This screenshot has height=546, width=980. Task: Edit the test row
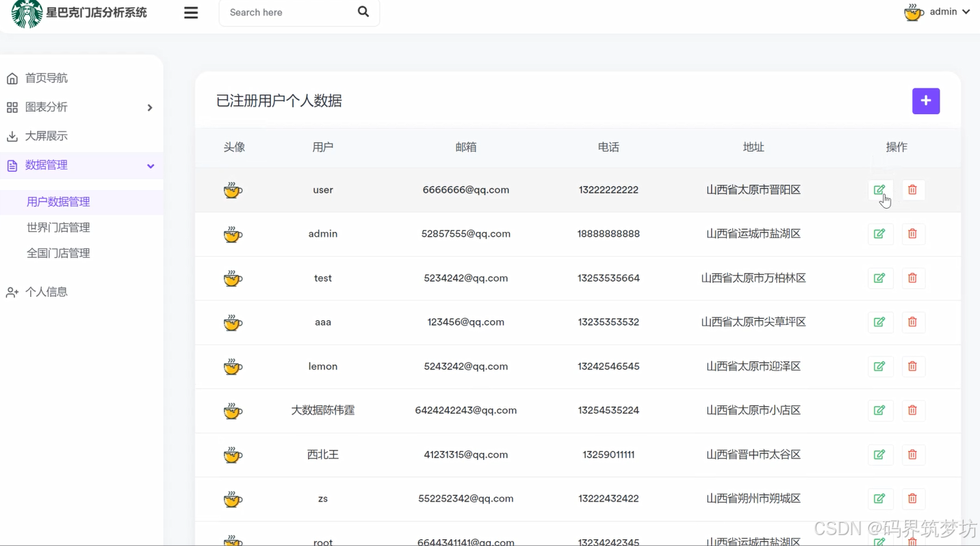(x=879, y=278)
